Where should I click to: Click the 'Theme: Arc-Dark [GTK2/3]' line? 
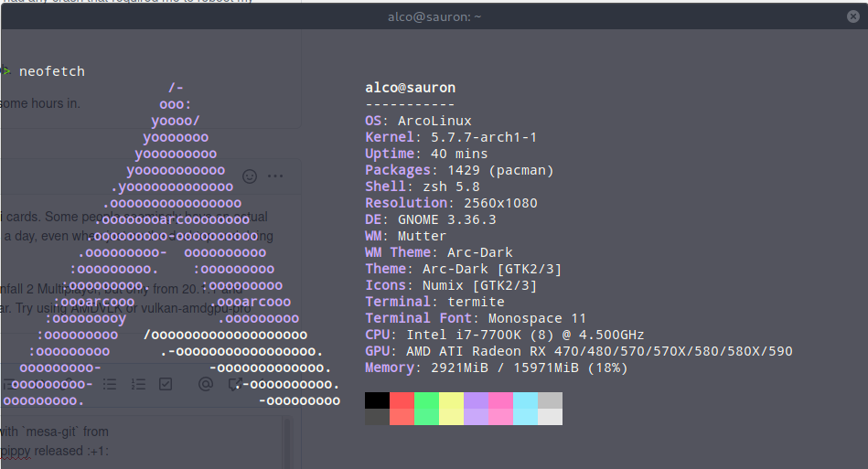pos(464,269)
